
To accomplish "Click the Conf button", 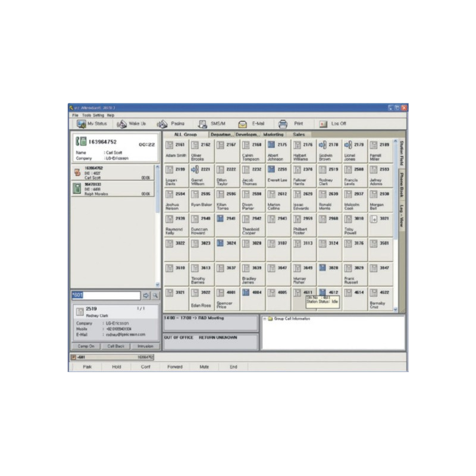I will (x=145, y=367).
